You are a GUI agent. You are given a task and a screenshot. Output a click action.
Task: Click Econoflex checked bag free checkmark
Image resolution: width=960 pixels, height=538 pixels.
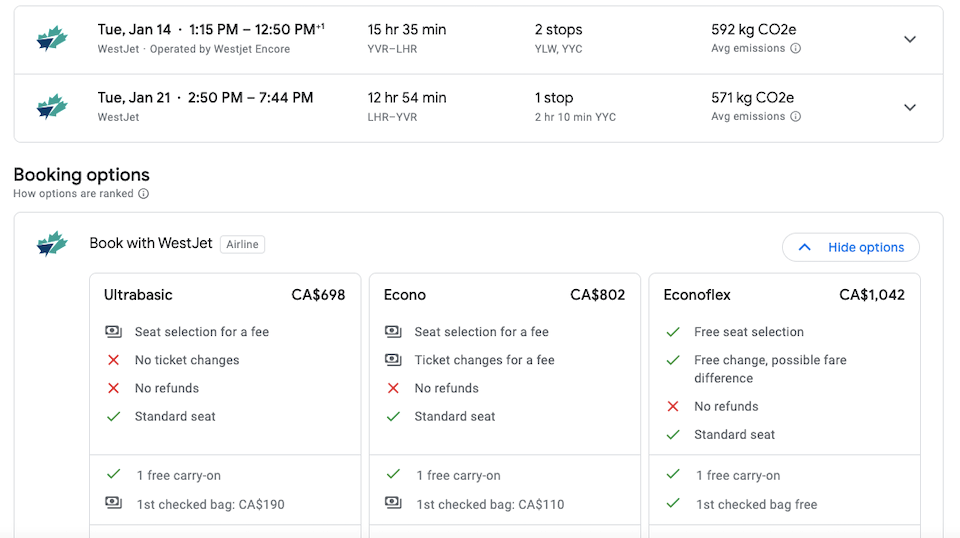[673, 503]
